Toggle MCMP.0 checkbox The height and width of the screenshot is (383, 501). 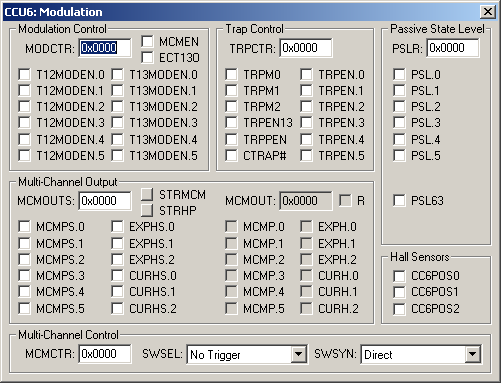tap(231, 227)
